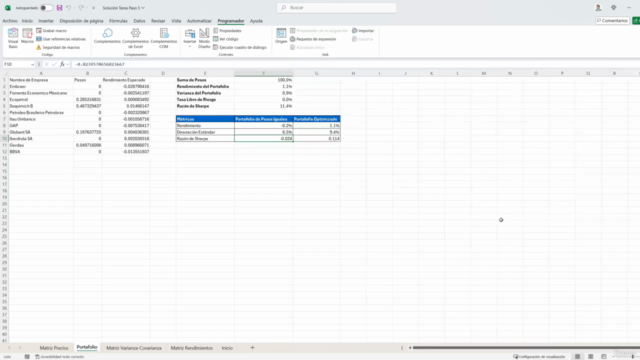Switch to the Matriz Varianza-Covarianza sheet
The width and height of the screenshot is (640, 360).
point(134,348)
